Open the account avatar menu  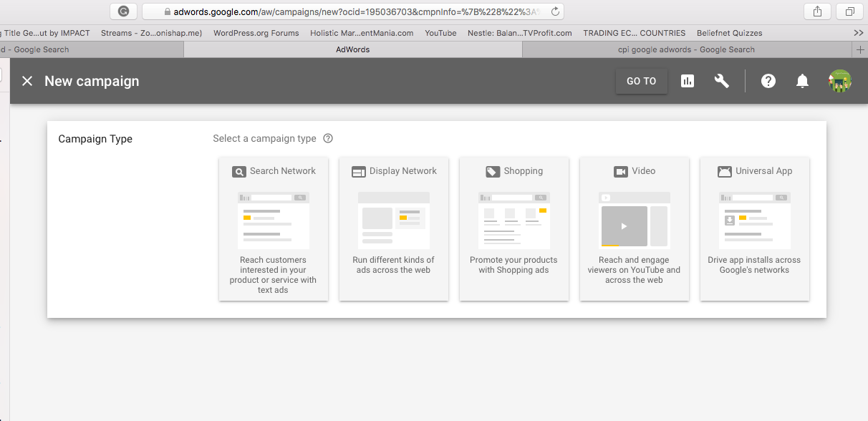(x=840, y=81)
